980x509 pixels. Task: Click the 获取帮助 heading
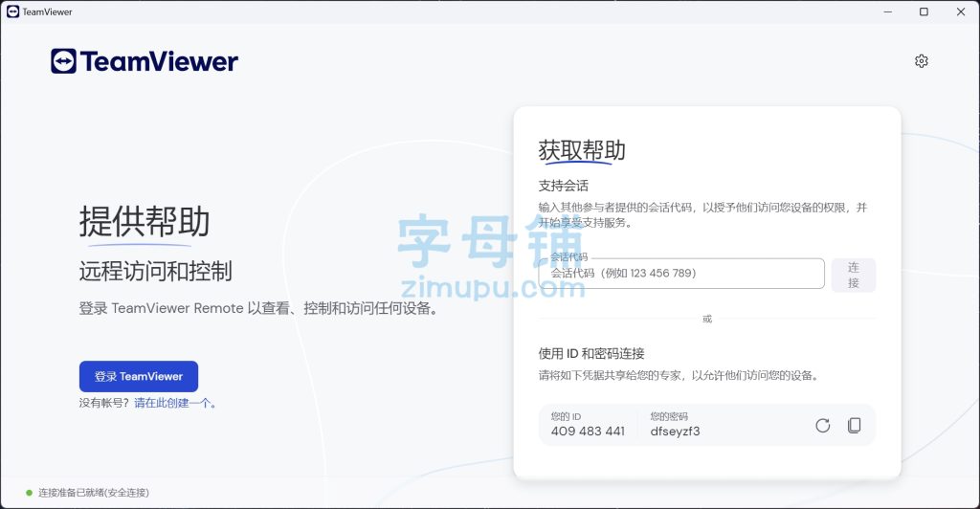582,150
